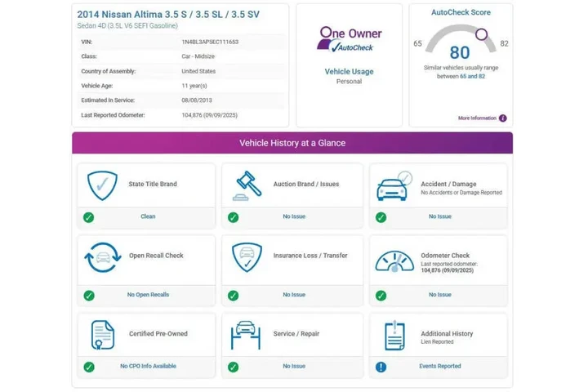The width and height of the screenshot is (588, 392).
Task: Click the Accident / Damage car icon
Action: (394, 186)
